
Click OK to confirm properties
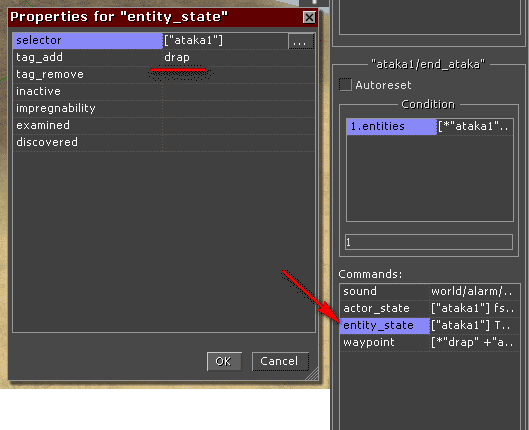pyautogui.click(x=224, y=361)
